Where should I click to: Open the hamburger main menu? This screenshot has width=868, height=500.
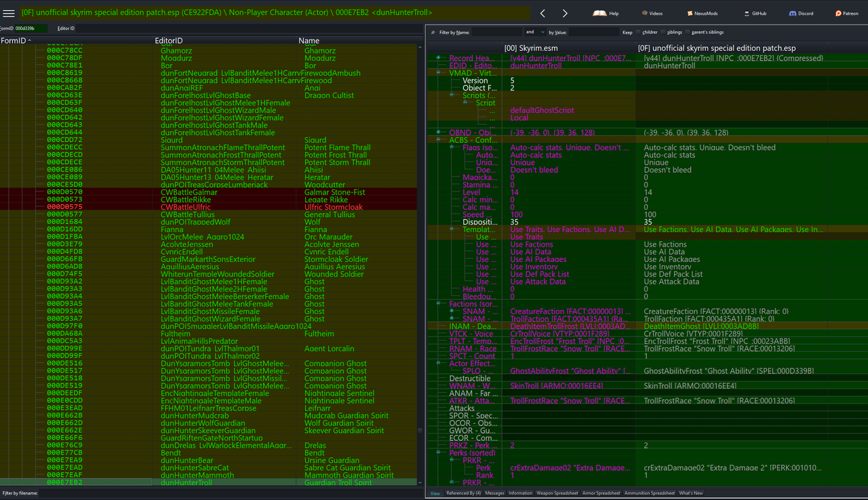[9, 13]
